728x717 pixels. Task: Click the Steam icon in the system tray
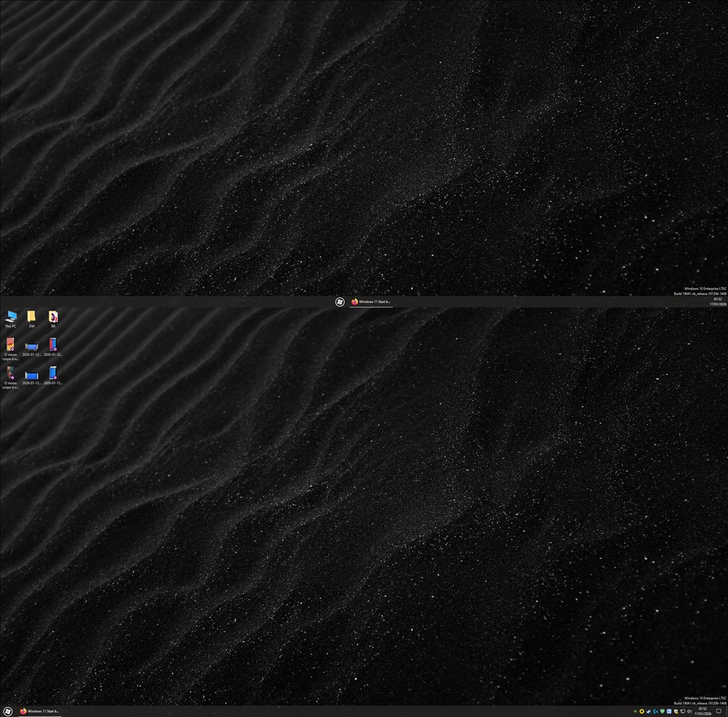coord(648,711)
